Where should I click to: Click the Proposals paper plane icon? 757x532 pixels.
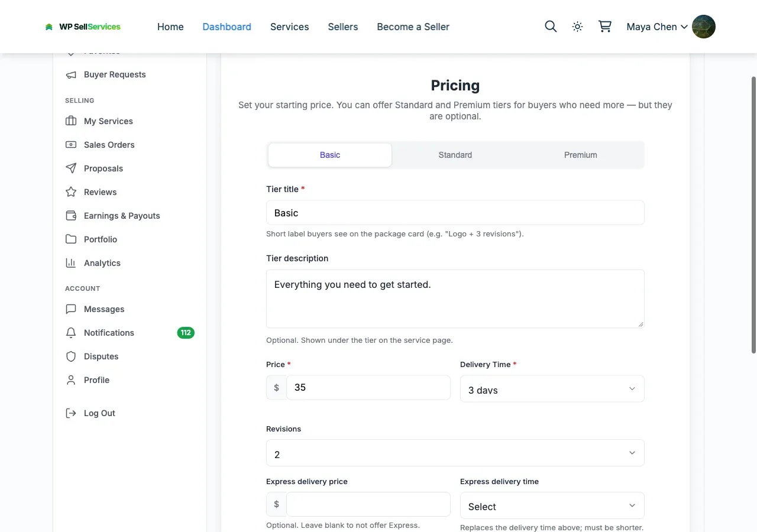coord(71,168)
